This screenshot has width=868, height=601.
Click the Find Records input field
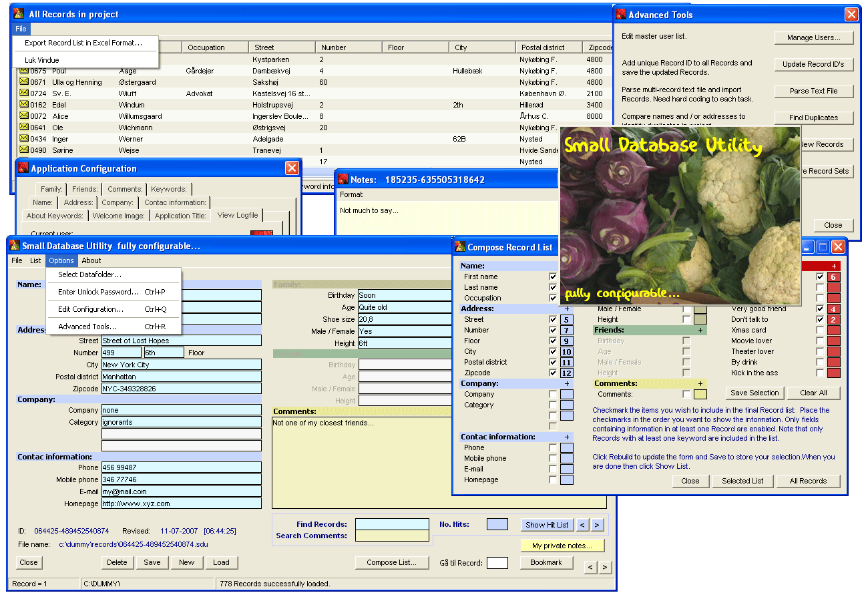click(x=392, y=524)
